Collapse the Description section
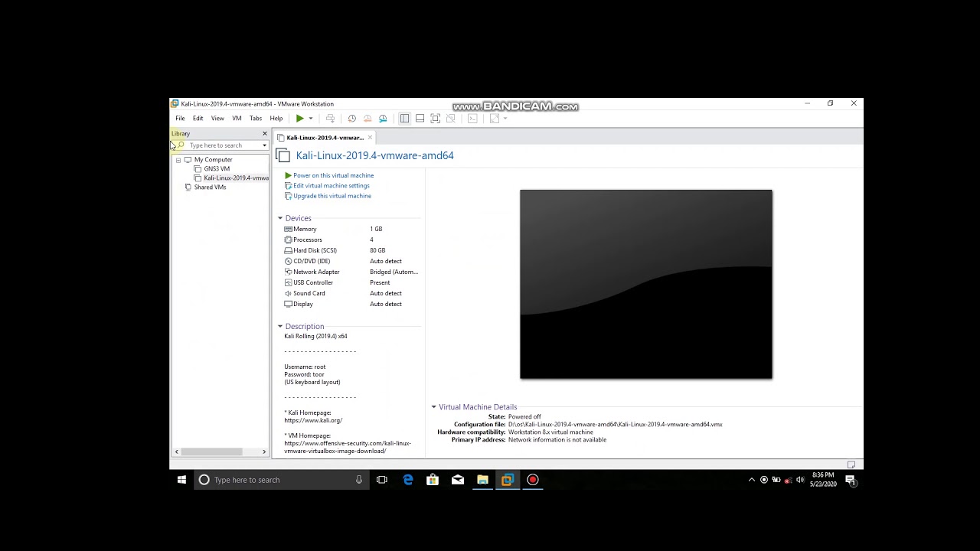Screen dimensions: 980x551 coord(280,327)
